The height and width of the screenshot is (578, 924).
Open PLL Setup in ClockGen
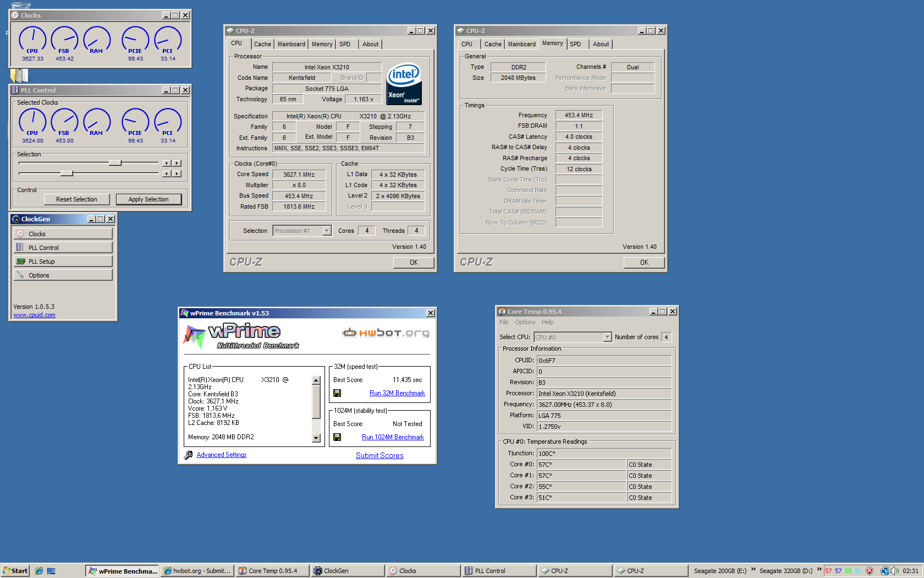coord(63,261)
